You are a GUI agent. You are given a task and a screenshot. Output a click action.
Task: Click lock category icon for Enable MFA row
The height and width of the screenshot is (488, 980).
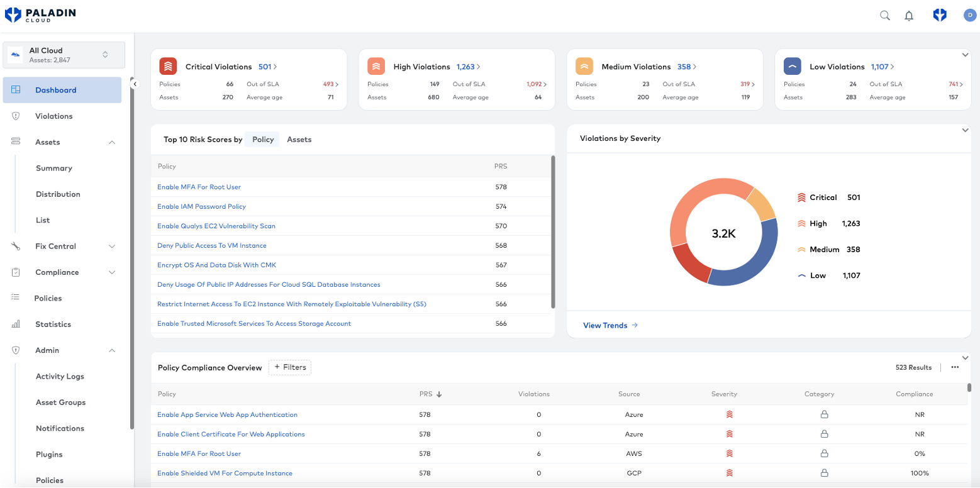(824, 453)
